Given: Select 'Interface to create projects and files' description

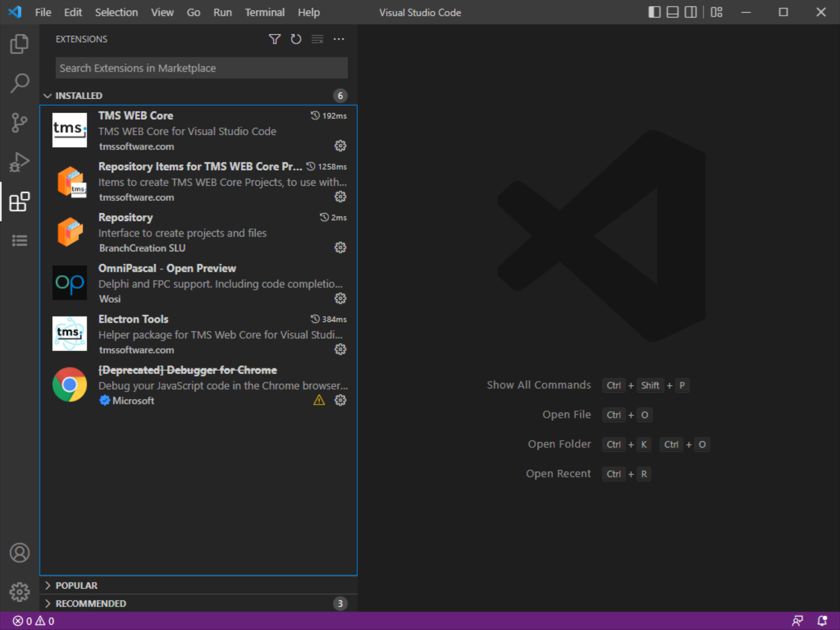Looking at the screenshot, I should 182,233.
